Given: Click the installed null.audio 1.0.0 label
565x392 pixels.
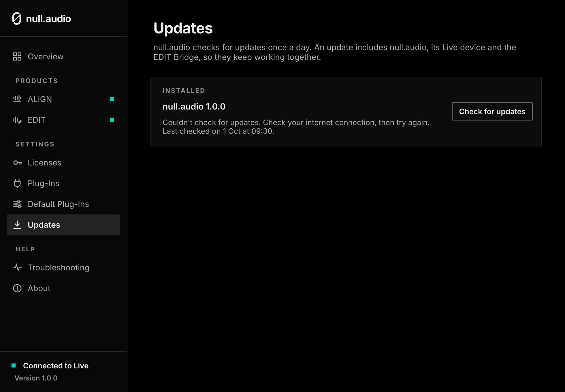Looking at the screenshot, I should pos(194,106).
